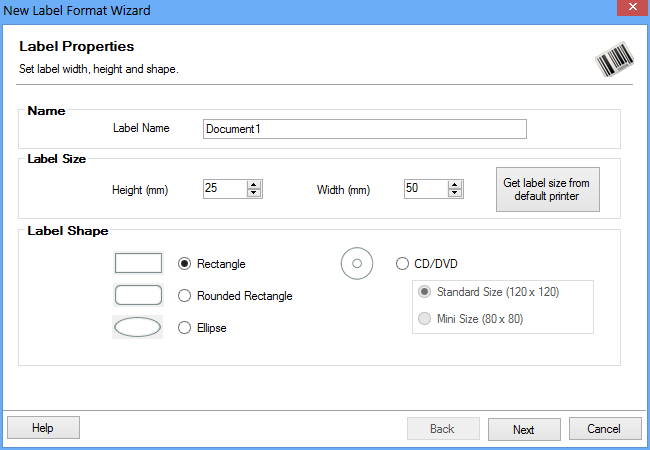
Task: Proceed with the Next button
Action: [523, 429]
